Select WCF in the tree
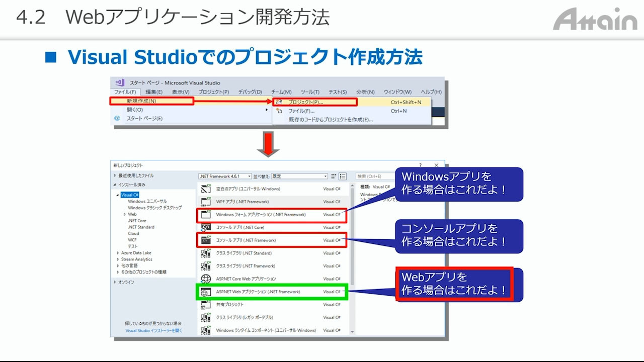The width and height of the screenshot is (644, 362). click(132, 240)
